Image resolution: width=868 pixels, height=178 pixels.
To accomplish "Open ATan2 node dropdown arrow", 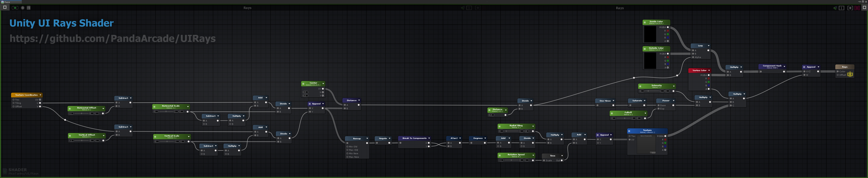I will (x=460, y=138).
